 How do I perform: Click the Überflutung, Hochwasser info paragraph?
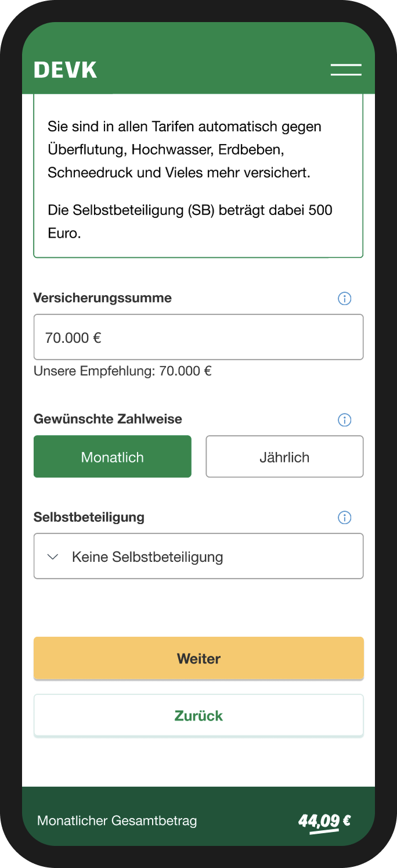(x=185, y=150)
